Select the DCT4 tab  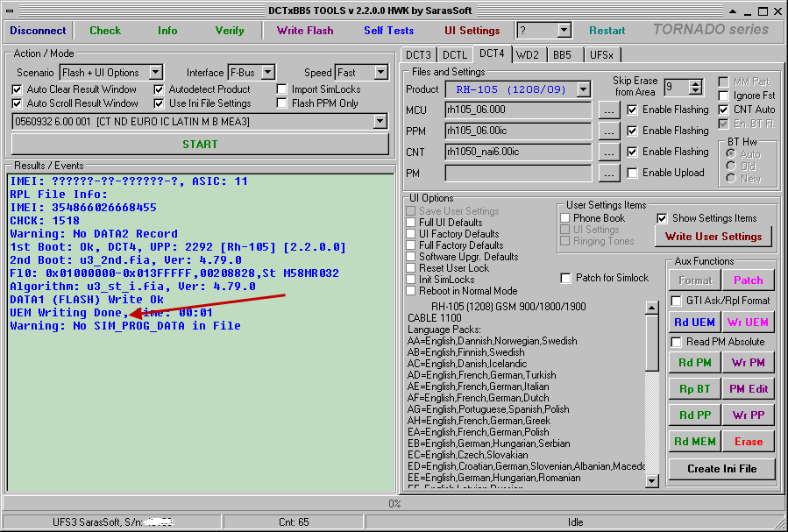[x=492, y=53]
